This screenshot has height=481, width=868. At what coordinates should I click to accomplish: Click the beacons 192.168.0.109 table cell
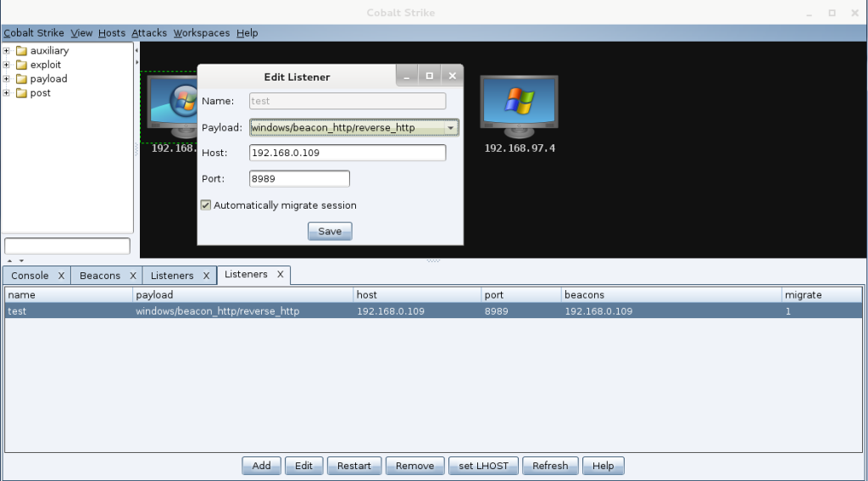(671, 310)
